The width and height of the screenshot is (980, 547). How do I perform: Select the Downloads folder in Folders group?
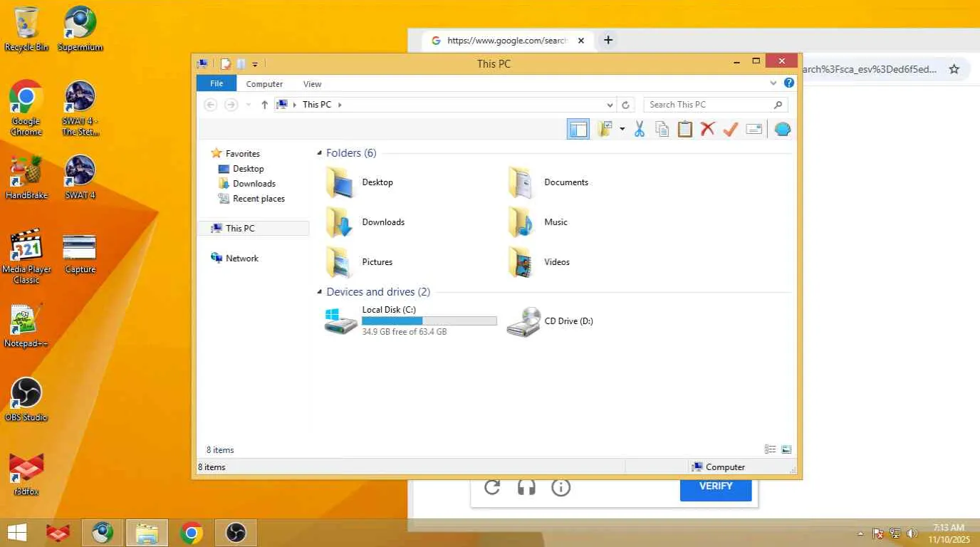tap(365, 222)
